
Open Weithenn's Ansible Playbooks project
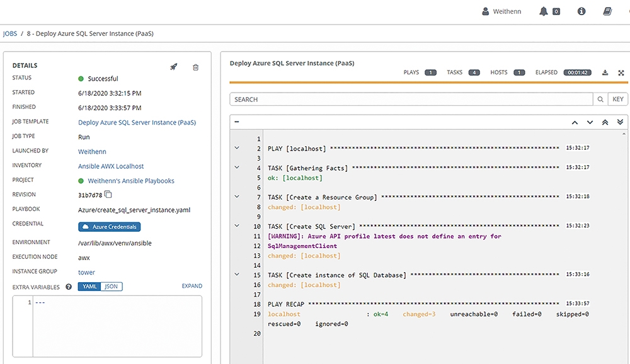(131, 181)
